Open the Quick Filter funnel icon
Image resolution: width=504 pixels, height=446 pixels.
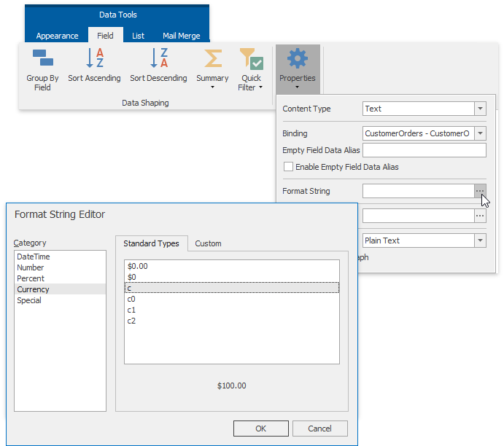click(x=251, y=60)
